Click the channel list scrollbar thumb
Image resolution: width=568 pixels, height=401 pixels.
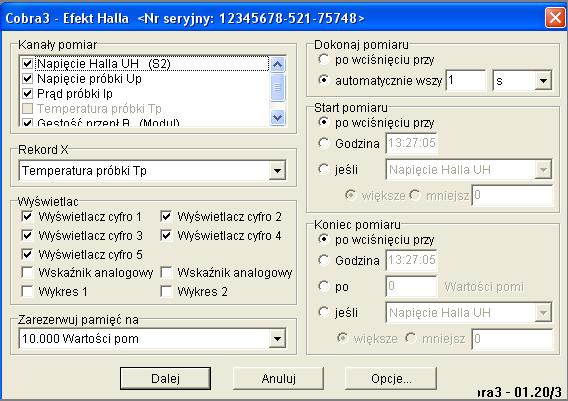coord(277,87)
